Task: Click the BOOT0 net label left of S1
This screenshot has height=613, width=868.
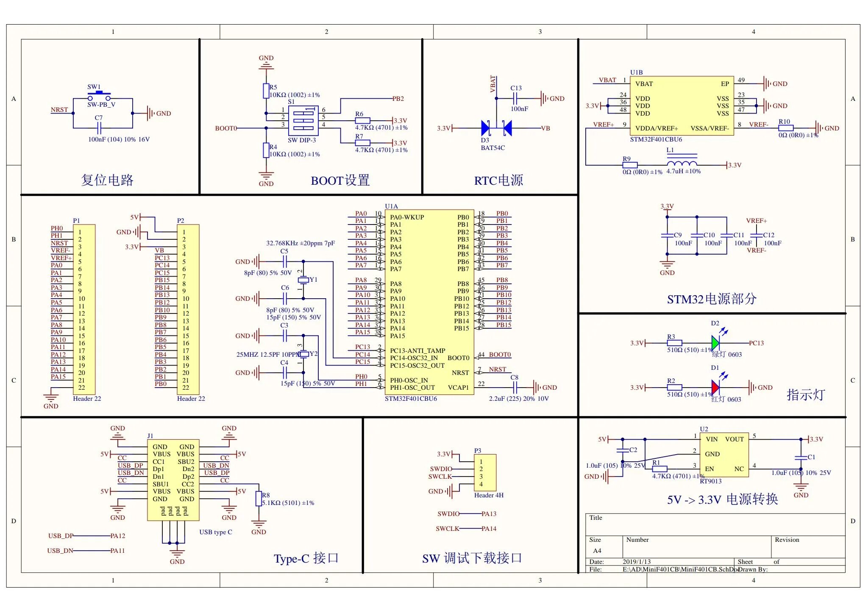Action: (x=226, y=128)
